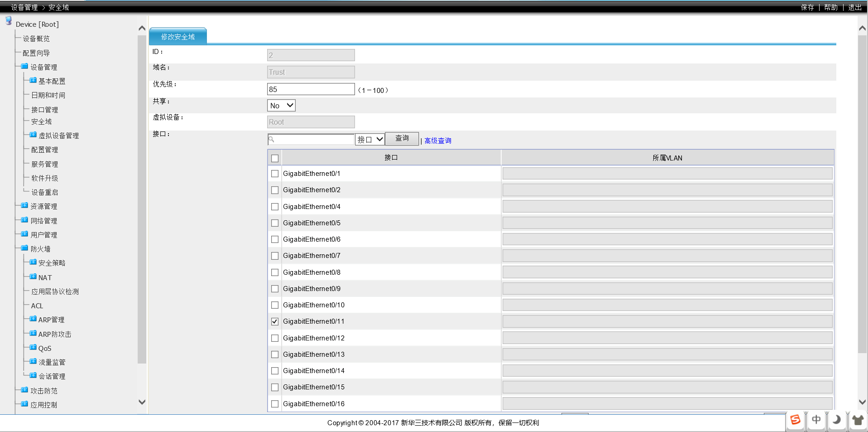This screenshot has width=868, height=432.
Task: Check GigabitEthernet0/8 checkbox
Action: (x=275, y=272)
